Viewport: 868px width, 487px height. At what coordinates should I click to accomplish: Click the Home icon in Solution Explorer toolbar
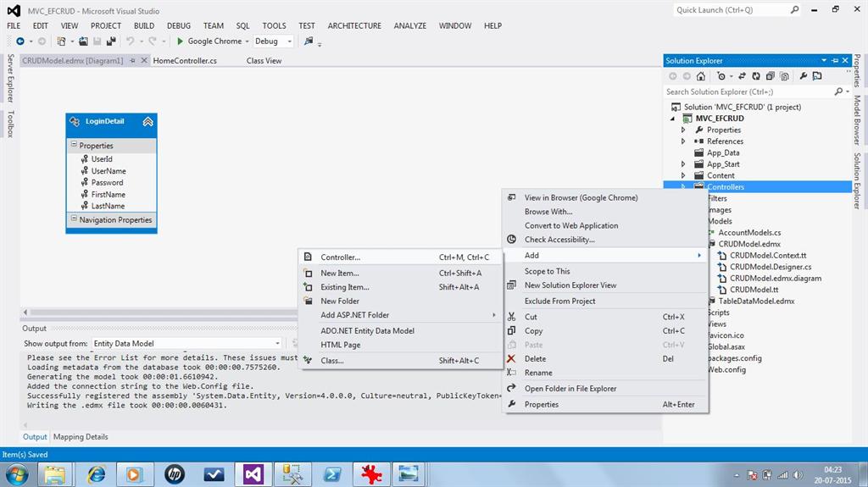[703, 76]
